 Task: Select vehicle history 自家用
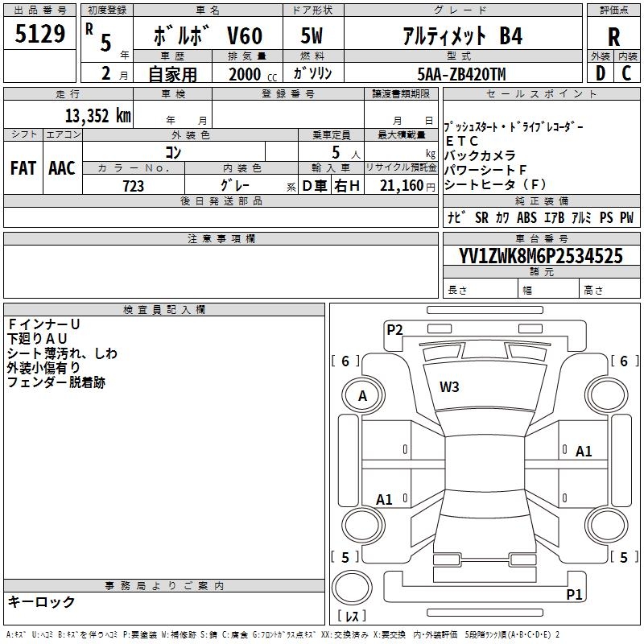tap(172, 74)
